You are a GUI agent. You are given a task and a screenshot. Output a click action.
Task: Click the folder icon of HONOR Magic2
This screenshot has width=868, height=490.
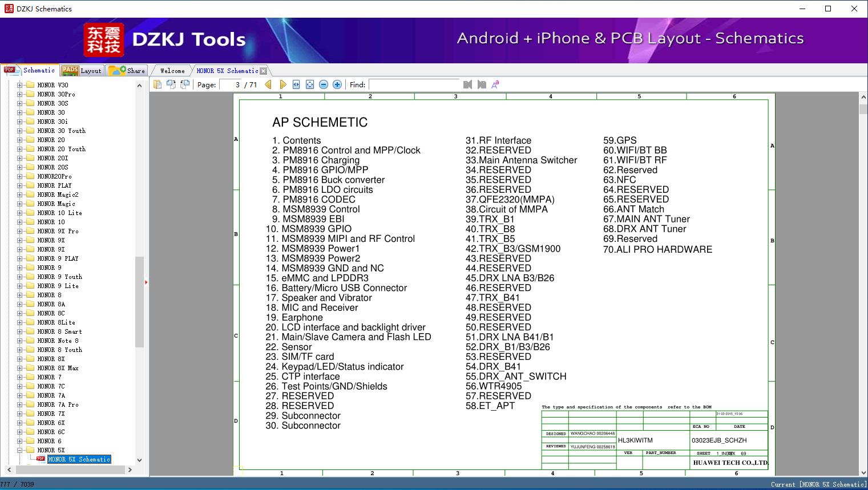point(30,195)
